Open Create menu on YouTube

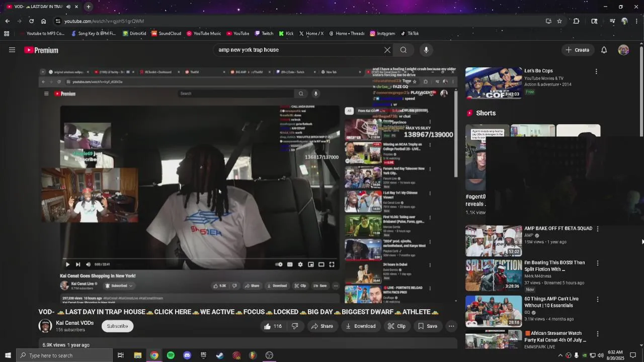(x=577, y=50)
